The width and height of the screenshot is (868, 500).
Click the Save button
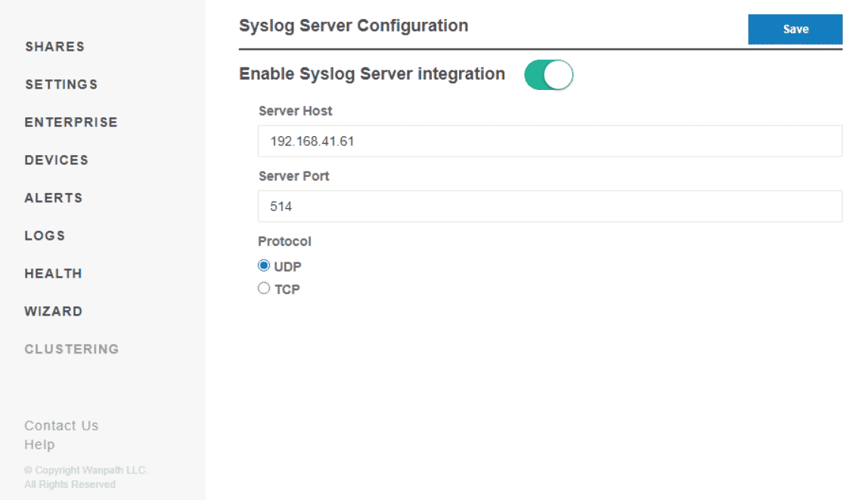(795, 30)
